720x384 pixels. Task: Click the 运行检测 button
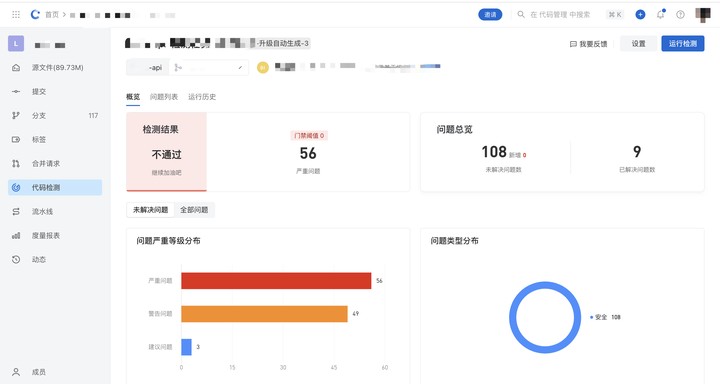point(682,44)
